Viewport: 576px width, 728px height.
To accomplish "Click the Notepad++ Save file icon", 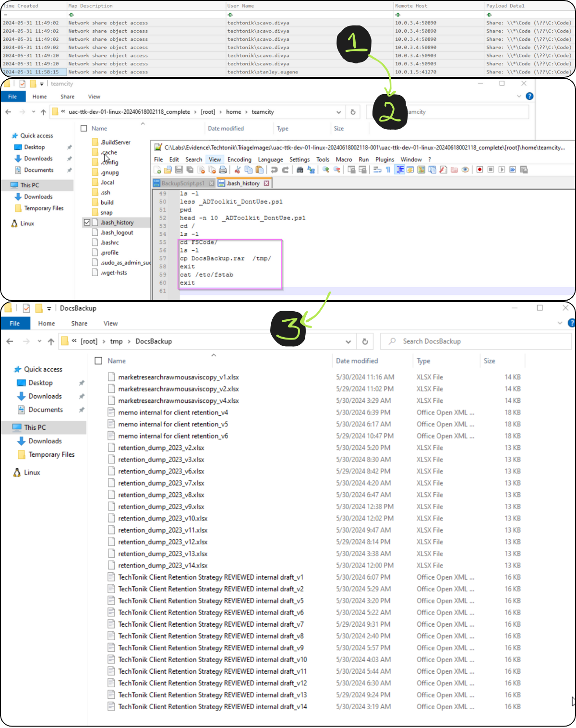I will 179,170.
